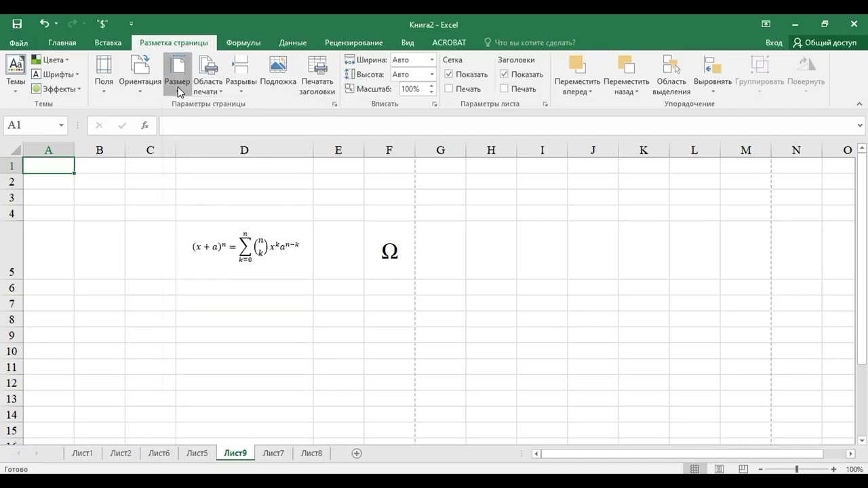The image size is (868, 488).
Task: Open Область выделения selection pane
Action: (671, 75)
